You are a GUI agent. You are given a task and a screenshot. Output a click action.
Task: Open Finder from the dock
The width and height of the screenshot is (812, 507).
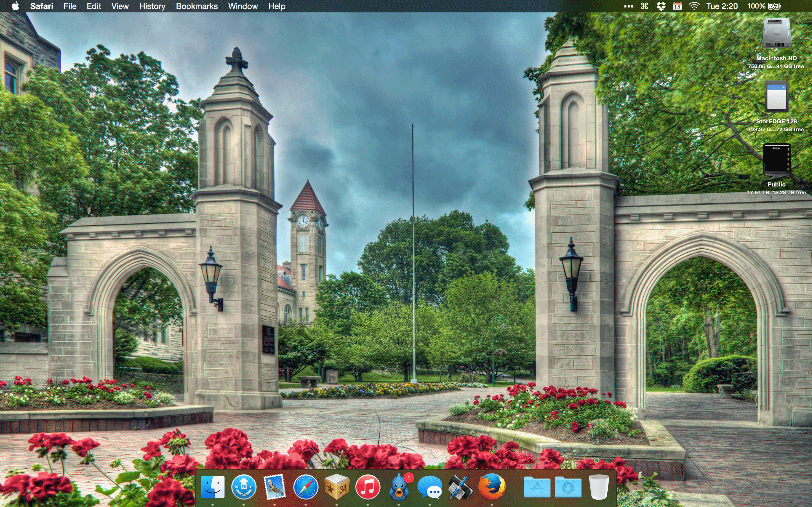click(x=213, y=487)
